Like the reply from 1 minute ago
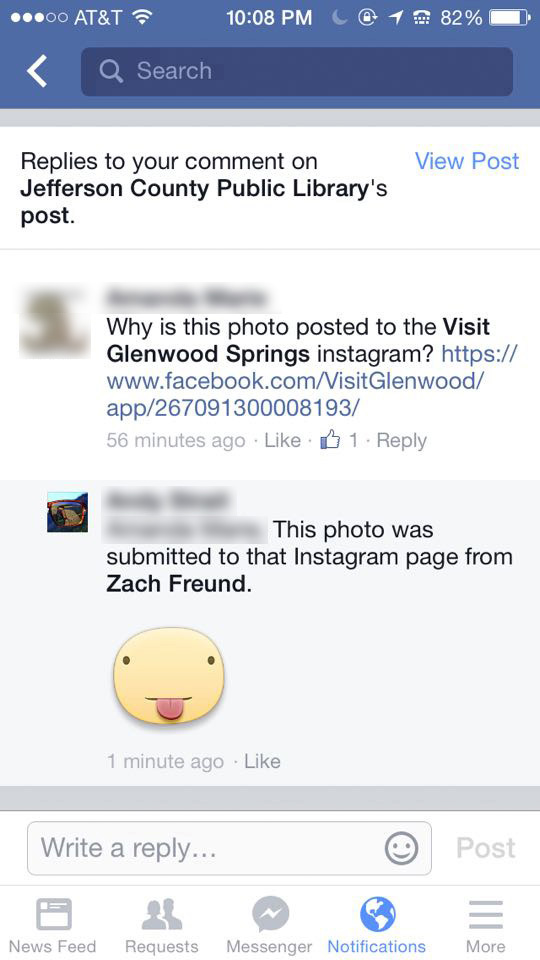540x960 pixels. pyautogui.click(x=262, y=761)
